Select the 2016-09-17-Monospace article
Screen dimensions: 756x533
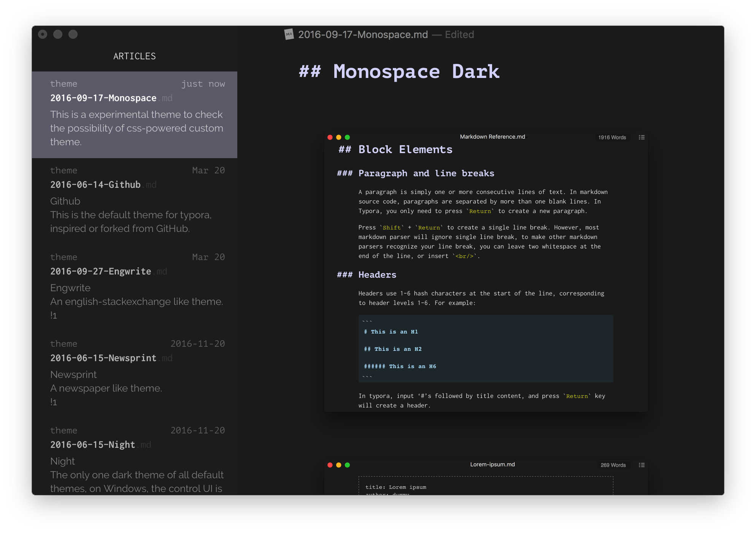coord(135,114)
